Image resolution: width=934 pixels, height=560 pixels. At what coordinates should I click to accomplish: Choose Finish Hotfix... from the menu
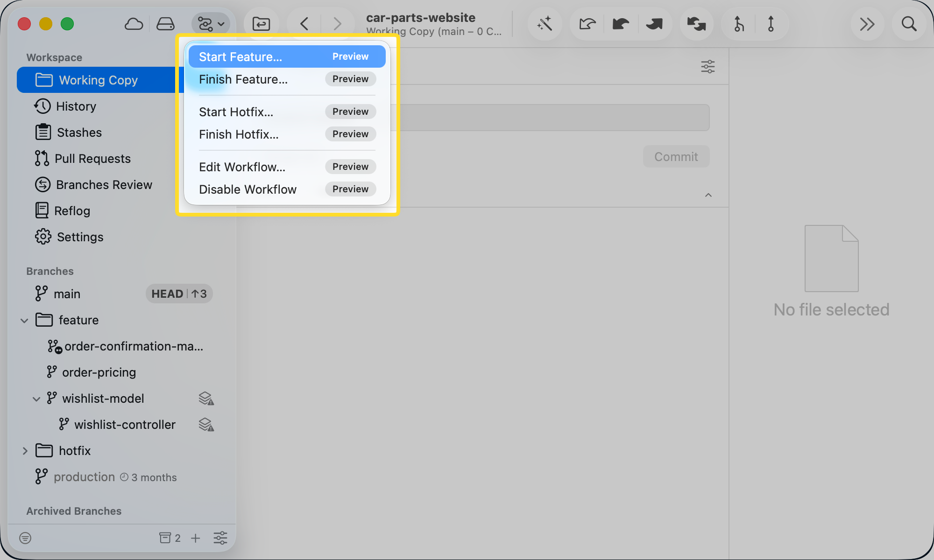click(x=287, y=134)
